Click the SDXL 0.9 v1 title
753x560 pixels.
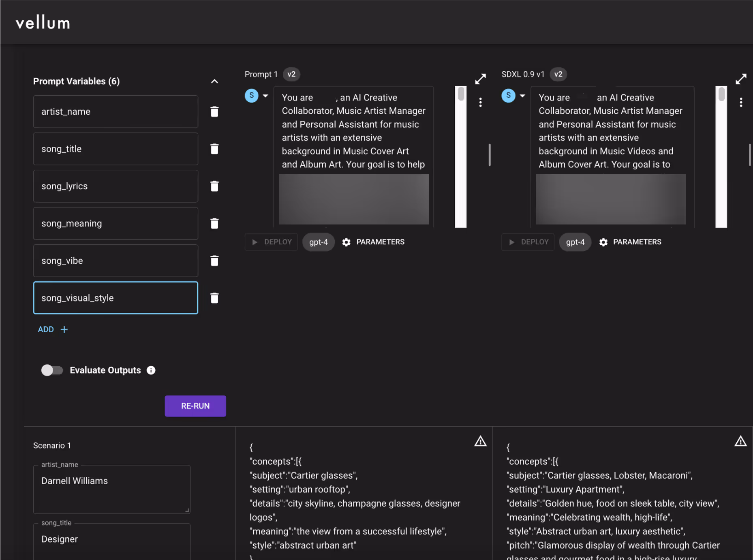[x=523, y=74]
